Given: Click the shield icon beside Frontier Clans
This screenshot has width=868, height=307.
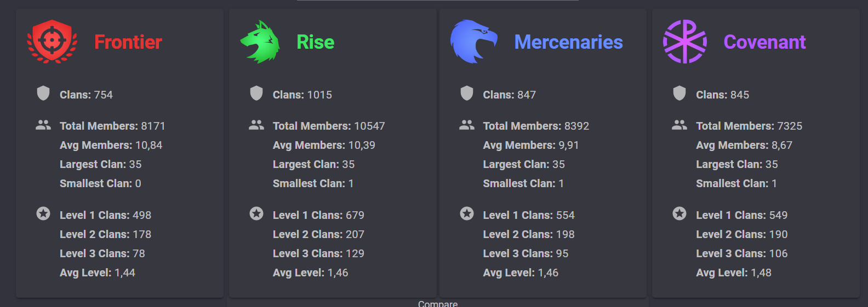Looking at the screenshot, I should 43,93.
